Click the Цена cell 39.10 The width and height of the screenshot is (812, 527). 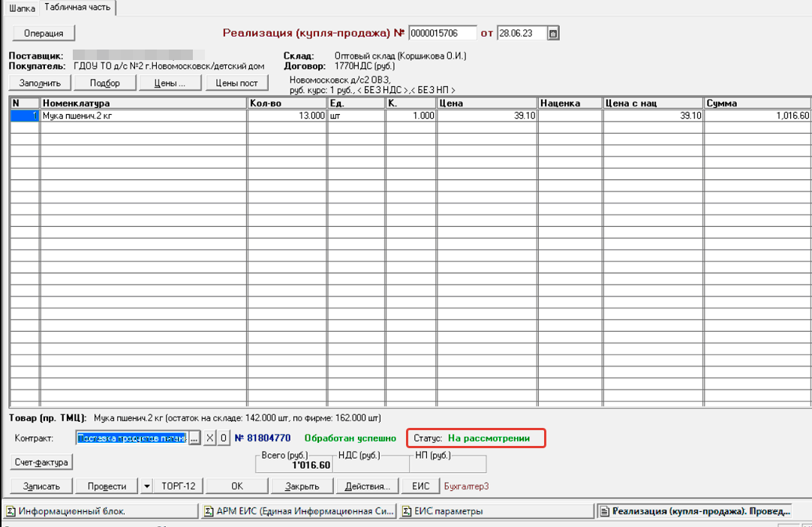point(487,116)
